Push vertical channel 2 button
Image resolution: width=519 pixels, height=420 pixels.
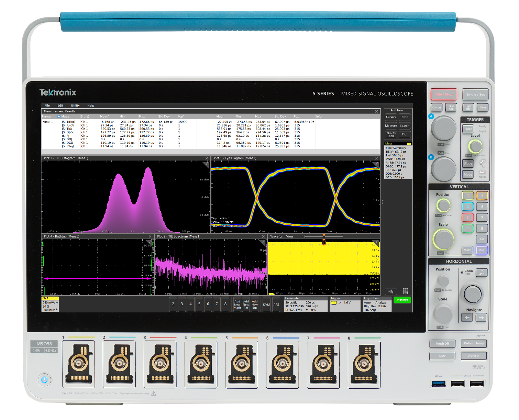468,207
